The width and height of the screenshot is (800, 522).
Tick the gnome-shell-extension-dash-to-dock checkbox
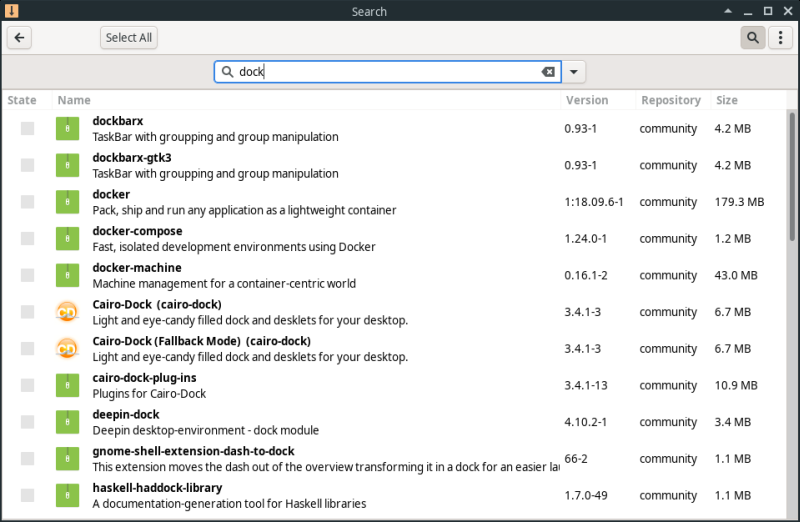click(28, 459)
